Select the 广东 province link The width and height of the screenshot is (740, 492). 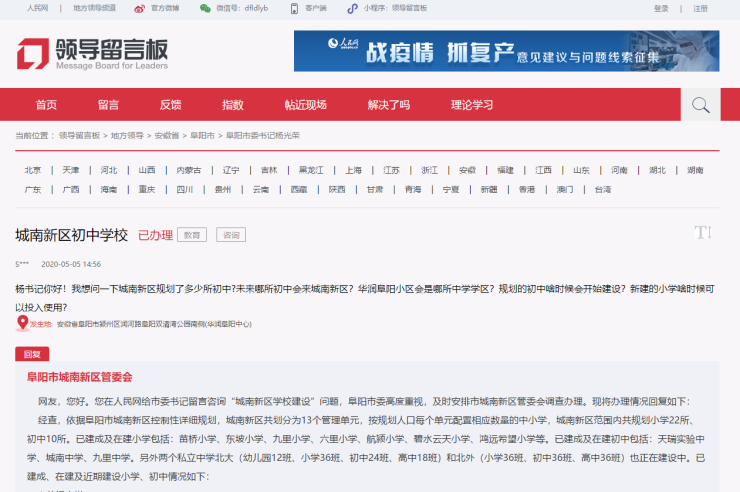click(x=33, y=189)
